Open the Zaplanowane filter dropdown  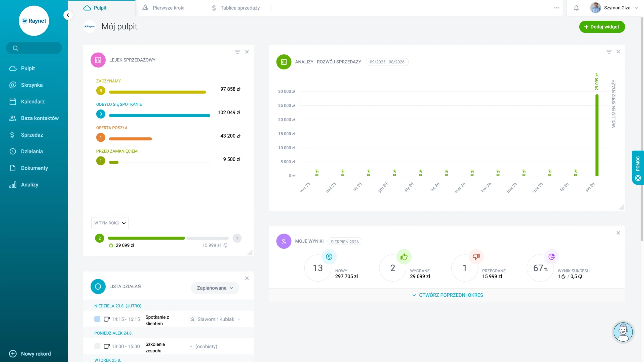pos(215,288)
